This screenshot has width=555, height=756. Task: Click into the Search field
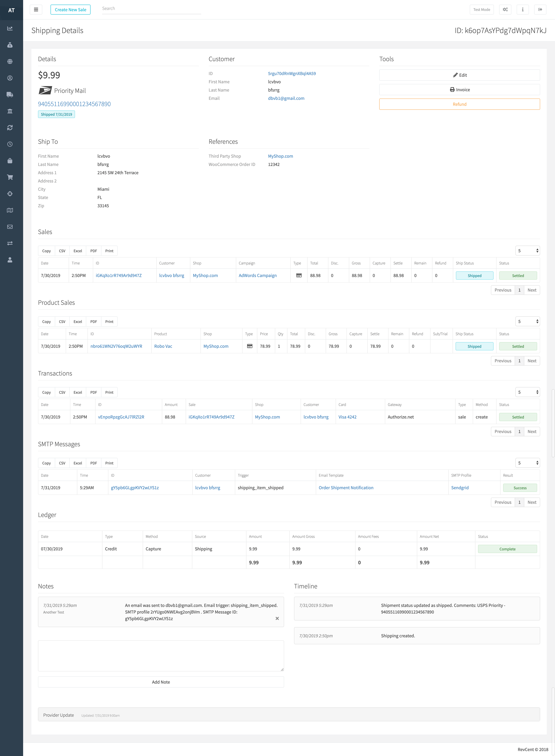tap(151, 9)
